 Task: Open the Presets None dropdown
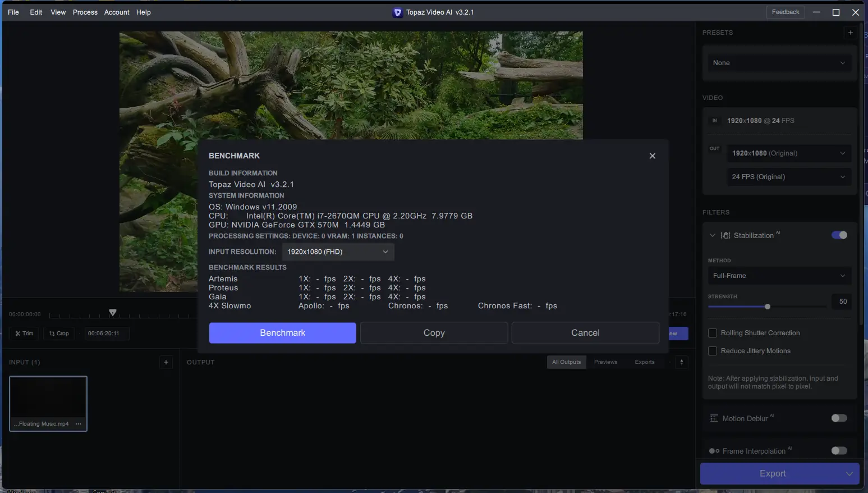[779, 63]
